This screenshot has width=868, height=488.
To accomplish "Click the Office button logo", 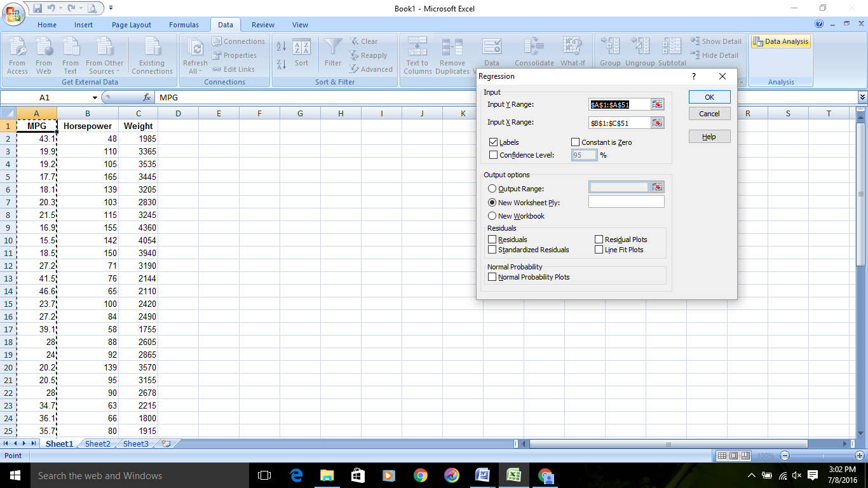I will tap(13, 13).
